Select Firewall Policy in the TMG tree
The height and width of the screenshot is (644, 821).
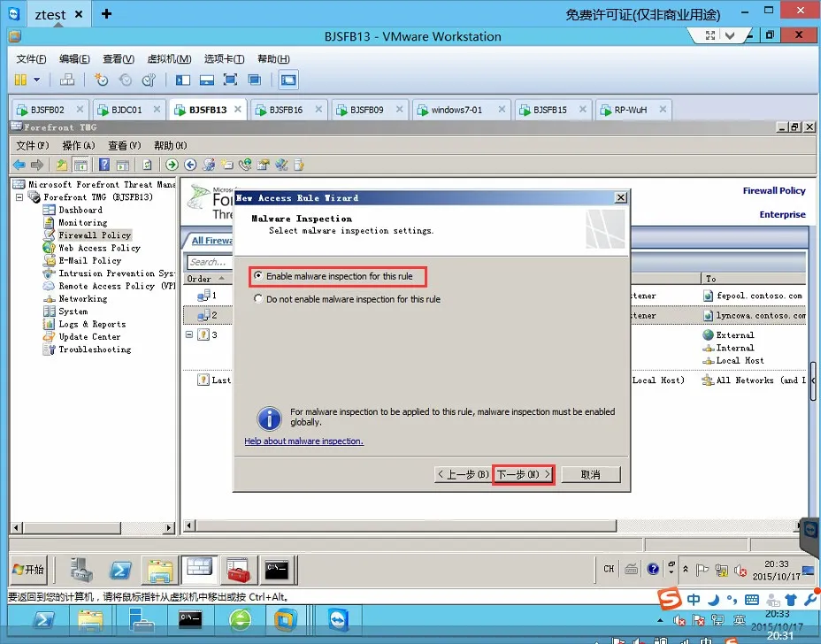(95, 235)
